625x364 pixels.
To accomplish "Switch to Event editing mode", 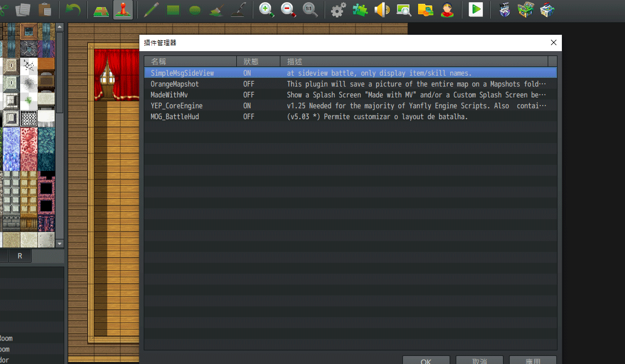I will (123, 10).
